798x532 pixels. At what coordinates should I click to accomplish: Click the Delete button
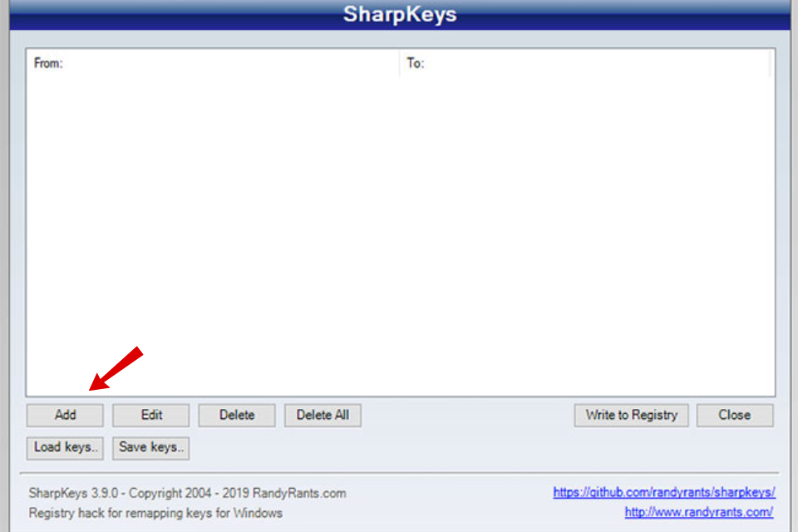pos(236,415)
